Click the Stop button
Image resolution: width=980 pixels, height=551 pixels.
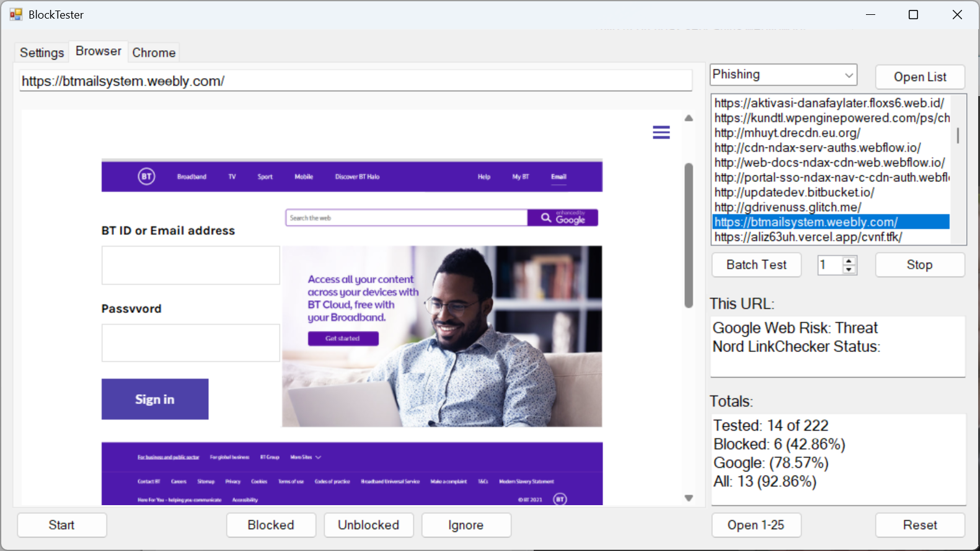click(920, 265)
